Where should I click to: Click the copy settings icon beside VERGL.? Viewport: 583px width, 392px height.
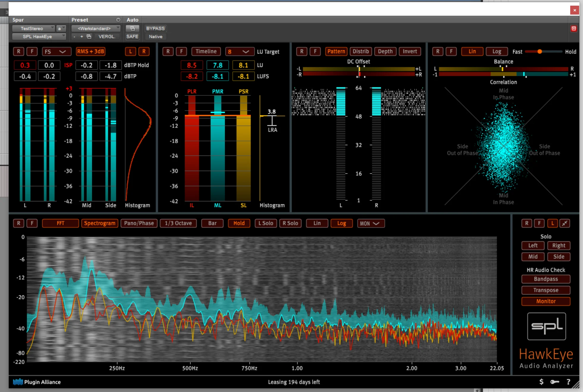click(x=89, y=37)
